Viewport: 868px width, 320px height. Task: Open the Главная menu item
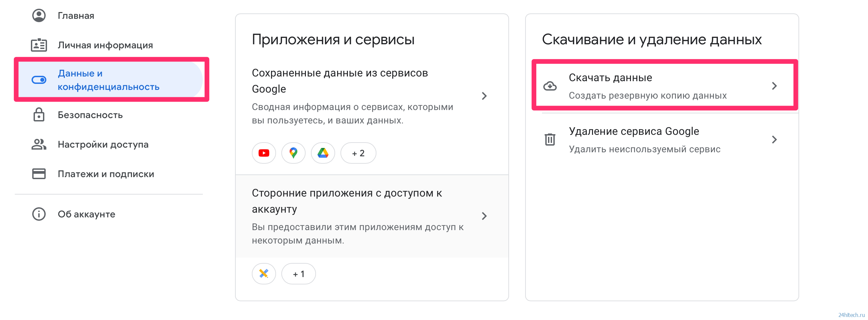(76, 15)
